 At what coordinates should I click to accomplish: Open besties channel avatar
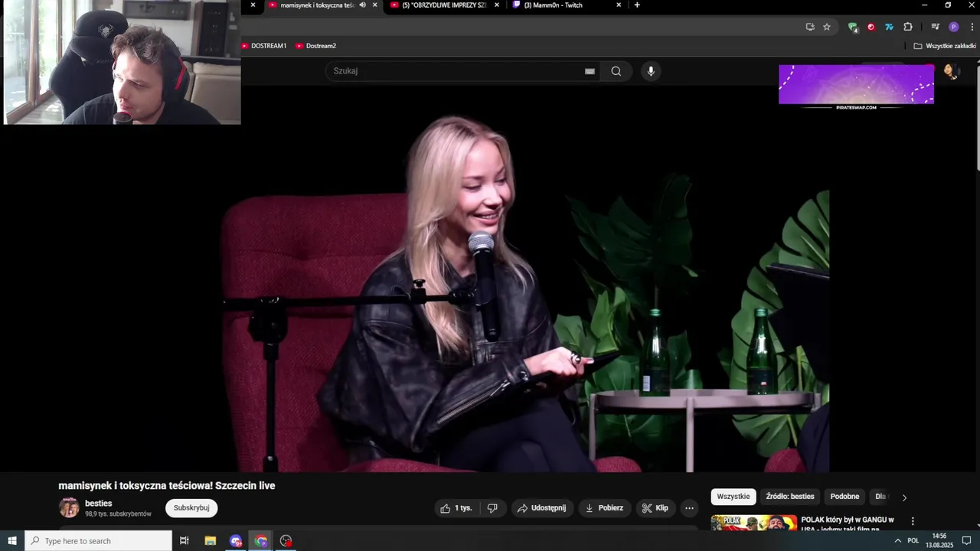pos(69,508)
